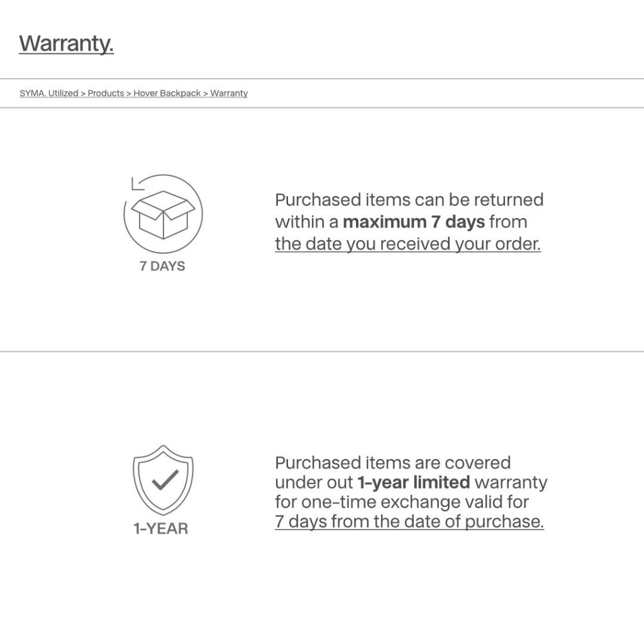Click the bold "1-year limited" text

[413, 482]
